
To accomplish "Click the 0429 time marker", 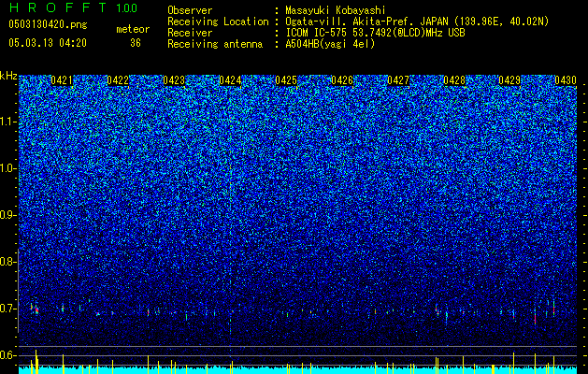I will click(x=509, y=80).
